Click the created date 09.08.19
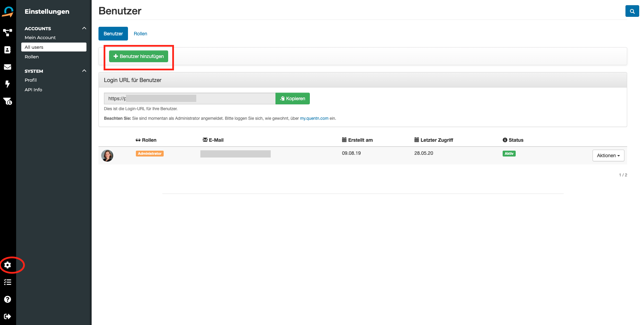Viewport: 644px width, 325px height. click(351, 153)
